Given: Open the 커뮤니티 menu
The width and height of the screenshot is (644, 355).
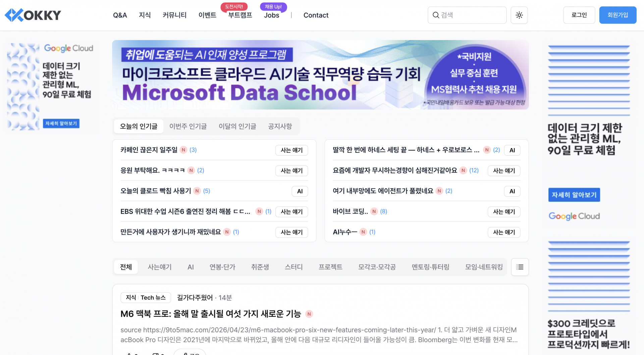Looking at the screenshot, I should [174, 15].
